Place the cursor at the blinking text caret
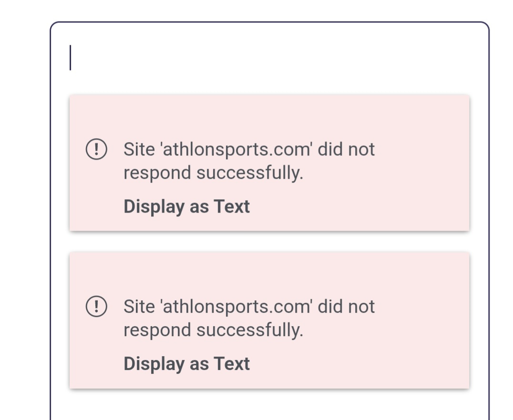This screenshot has height=420, width=513. tap(71, 58)
